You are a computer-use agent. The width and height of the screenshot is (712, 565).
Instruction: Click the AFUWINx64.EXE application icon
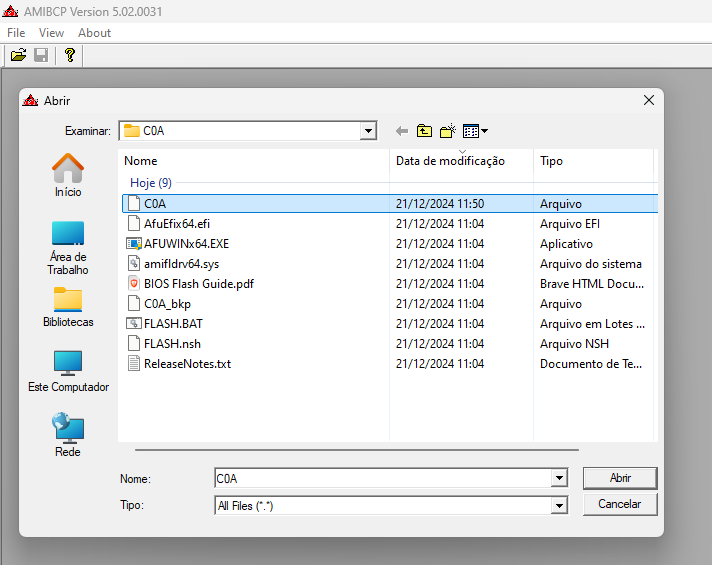(x=134, y=243)
